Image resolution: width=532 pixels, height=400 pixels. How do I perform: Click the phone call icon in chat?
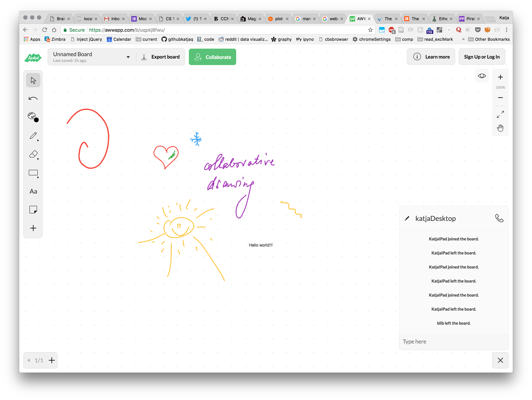[x=499, y=218]
